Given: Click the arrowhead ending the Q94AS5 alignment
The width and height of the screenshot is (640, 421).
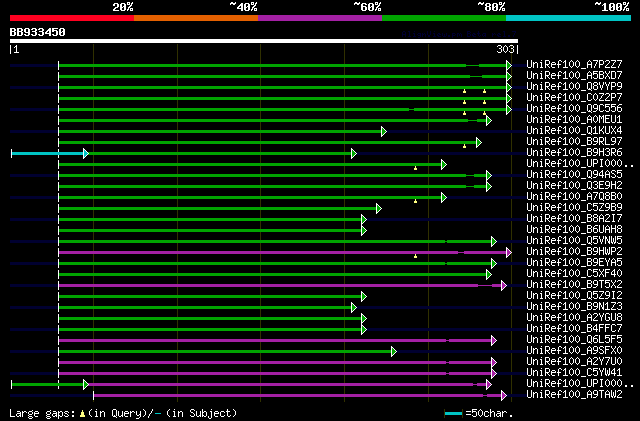Looking at the screenshot, I should [489, 176].
